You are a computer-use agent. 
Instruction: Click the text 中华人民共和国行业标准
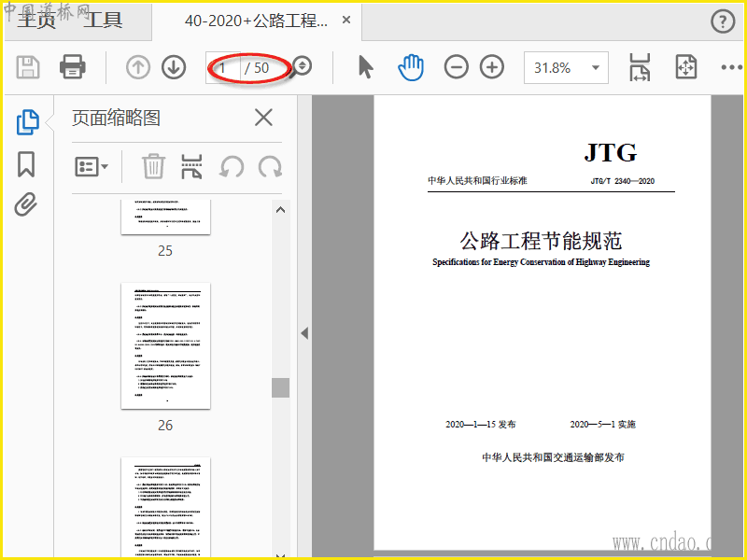tap(477, 180)
